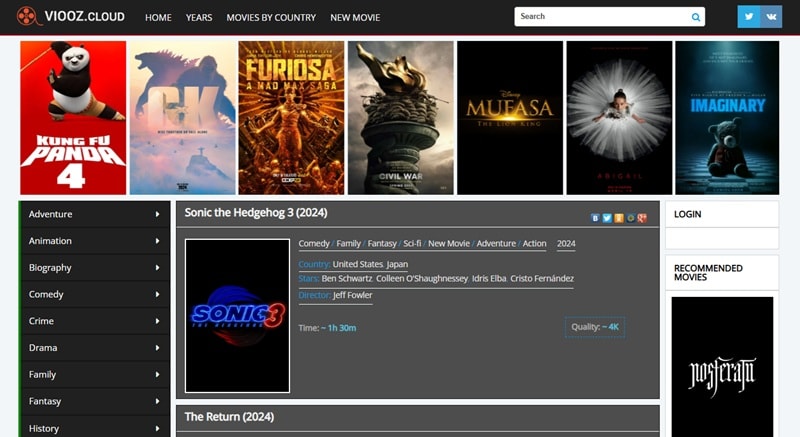Open the Twitter link in the header

[x=748, y=17]
